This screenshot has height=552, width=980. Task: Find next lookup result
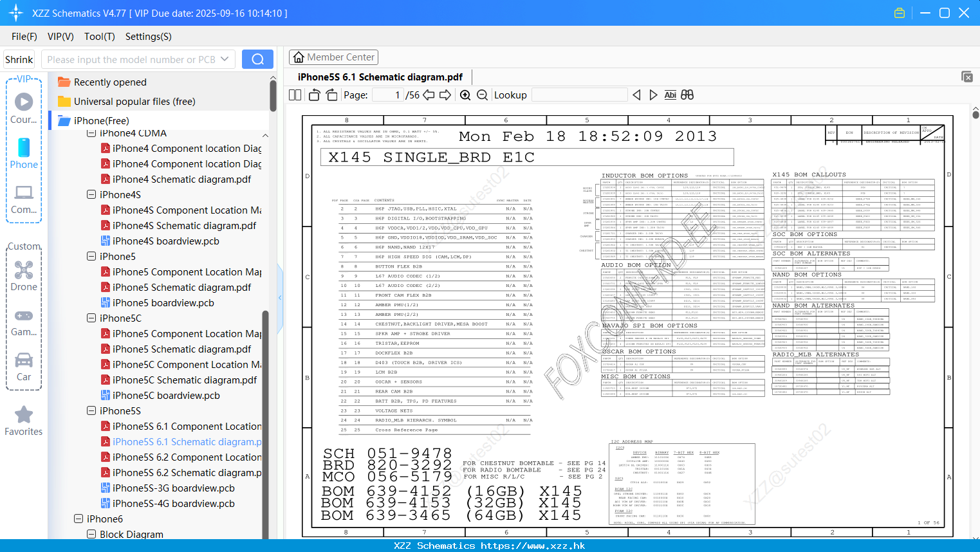[653, 95]
